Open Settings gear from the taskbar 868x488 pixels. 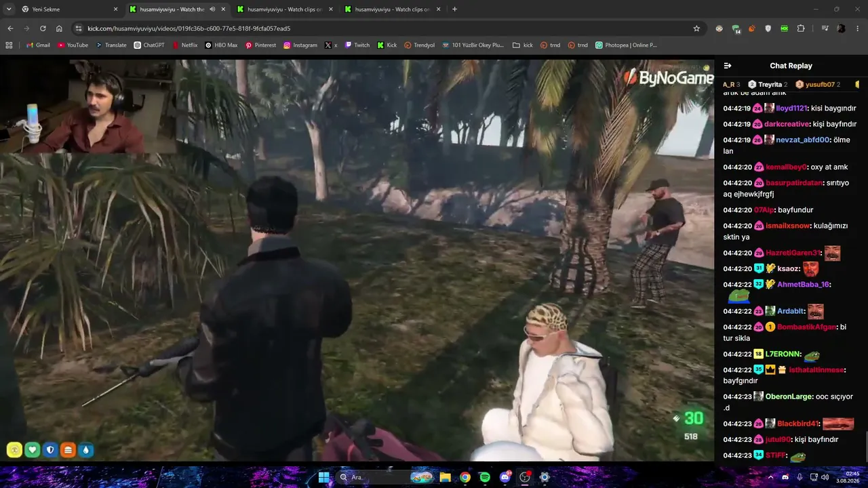[544, 477]
